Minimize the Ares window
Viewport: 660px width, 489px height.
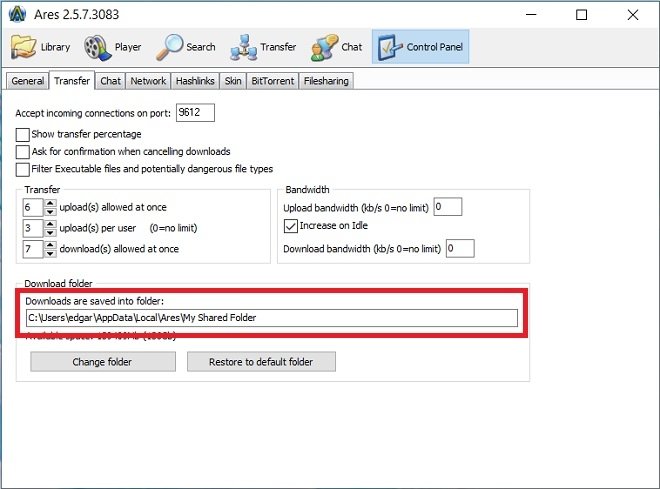(x=531, y=15)
